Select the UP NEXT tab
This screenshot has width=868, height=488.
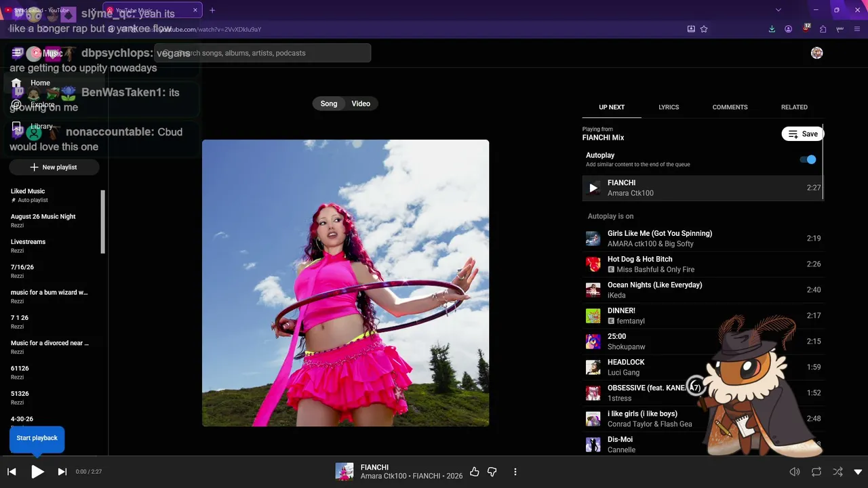pos(612,107)
